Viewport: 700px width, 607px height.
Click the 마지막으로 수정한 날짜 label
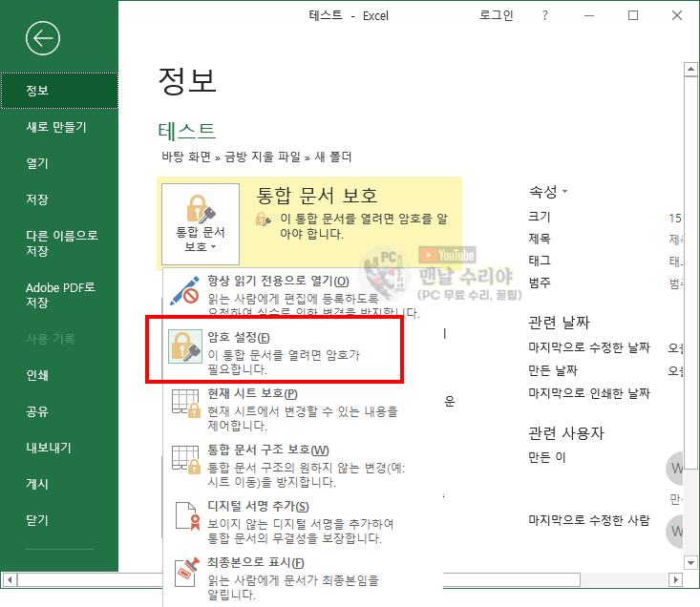coord(589,347)
